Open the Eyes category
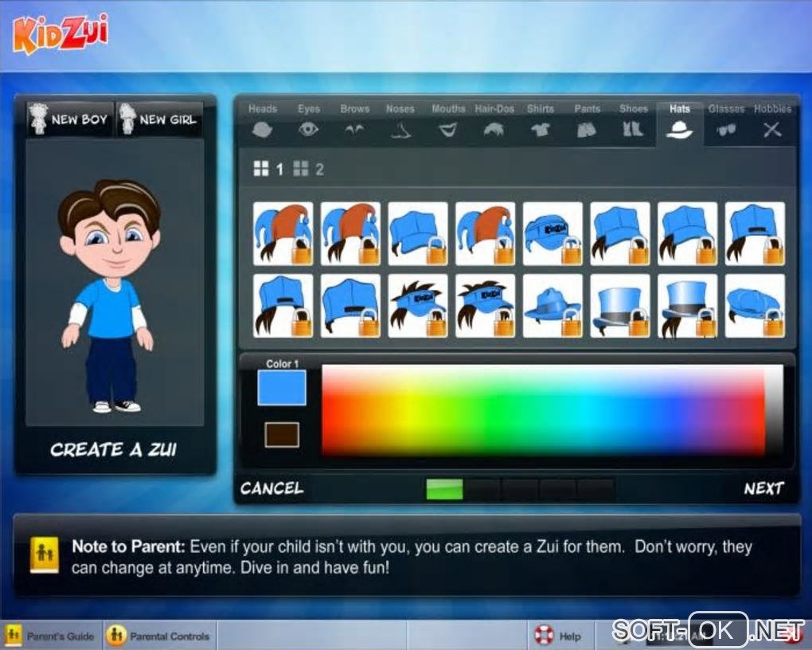Screen dimensions: 812x650 309,123
